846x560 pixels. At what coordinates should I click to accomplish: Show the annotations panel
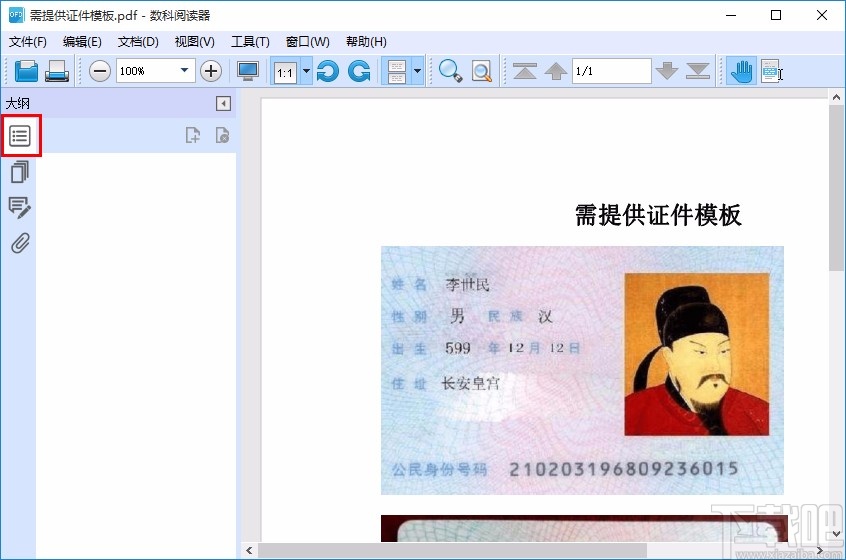[x=20, y=208]
